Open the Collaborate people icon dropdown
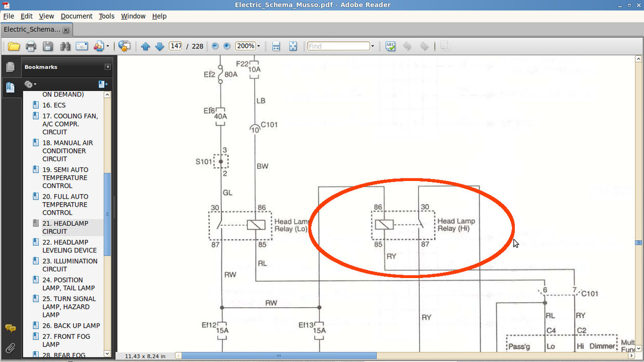 (101, 46)
